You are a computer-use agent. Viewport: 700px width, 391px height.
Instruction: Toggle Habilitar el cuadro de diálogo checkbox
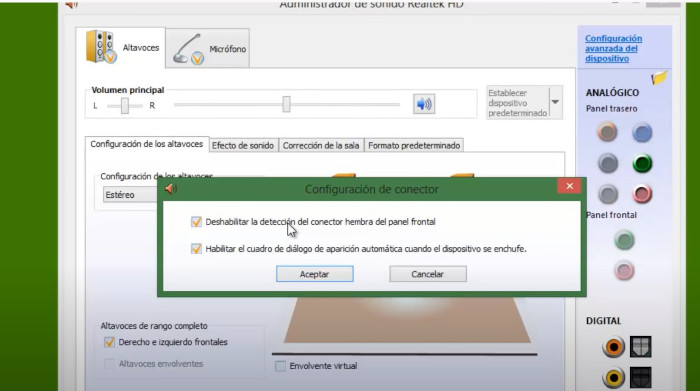click(196, 249)
